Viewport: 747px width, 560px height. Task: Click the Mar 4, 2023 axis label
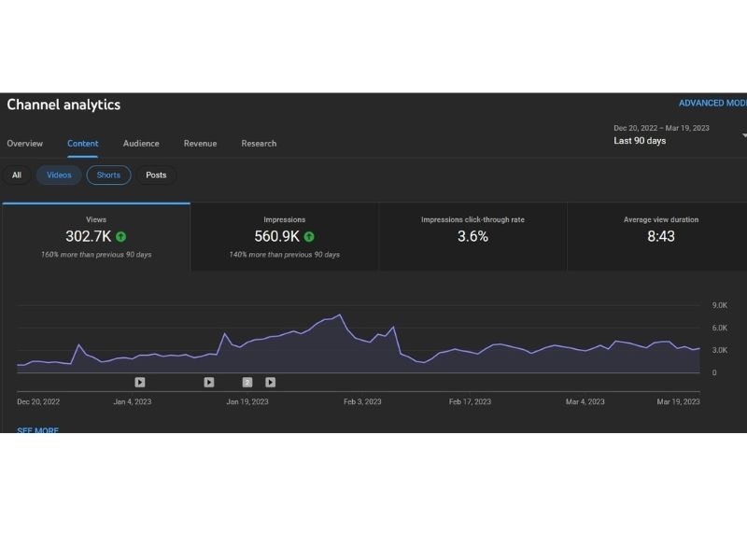pos(585,402)
